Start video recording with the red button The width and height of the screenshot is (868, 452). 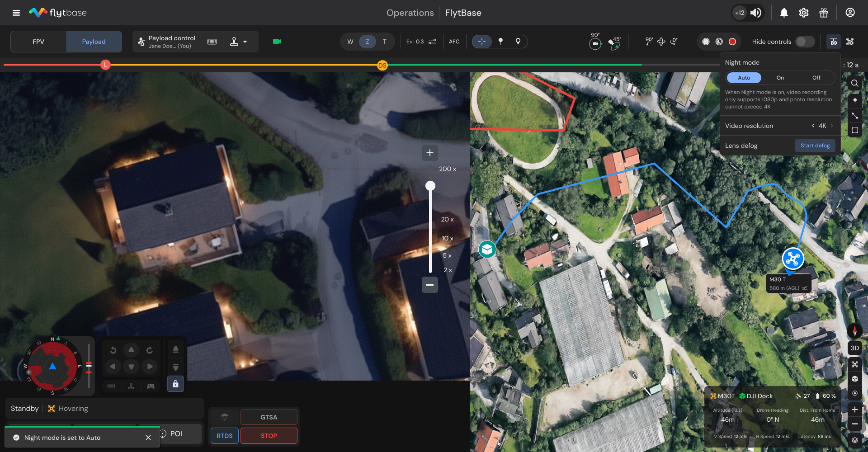point(732,42)
